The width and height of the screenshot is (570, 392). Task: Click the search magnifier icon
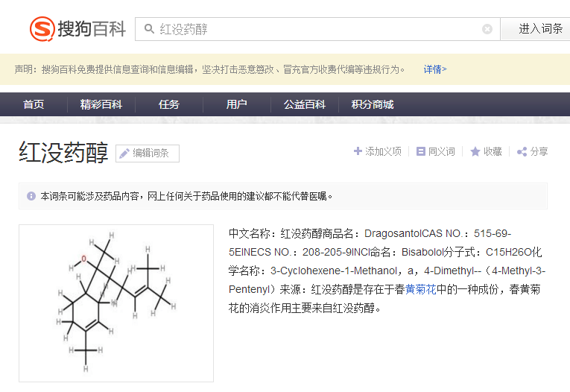click(x=149, y=29)
